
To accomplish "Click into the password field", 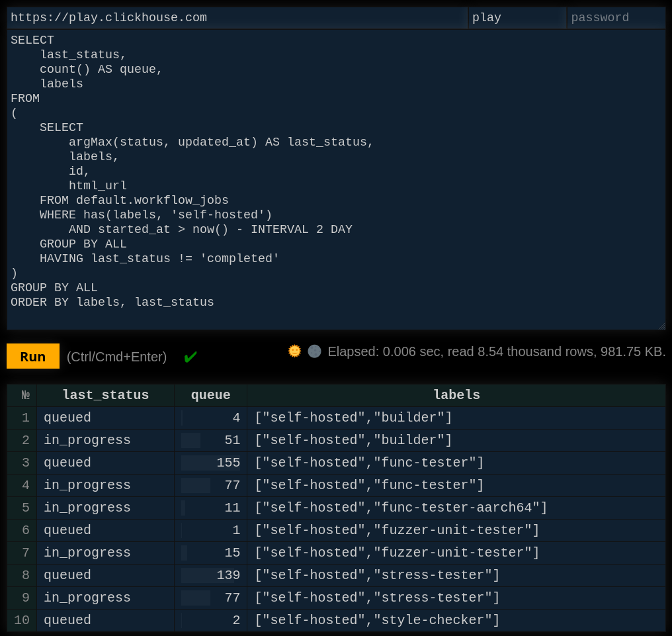I will click(x=616, y=18).
